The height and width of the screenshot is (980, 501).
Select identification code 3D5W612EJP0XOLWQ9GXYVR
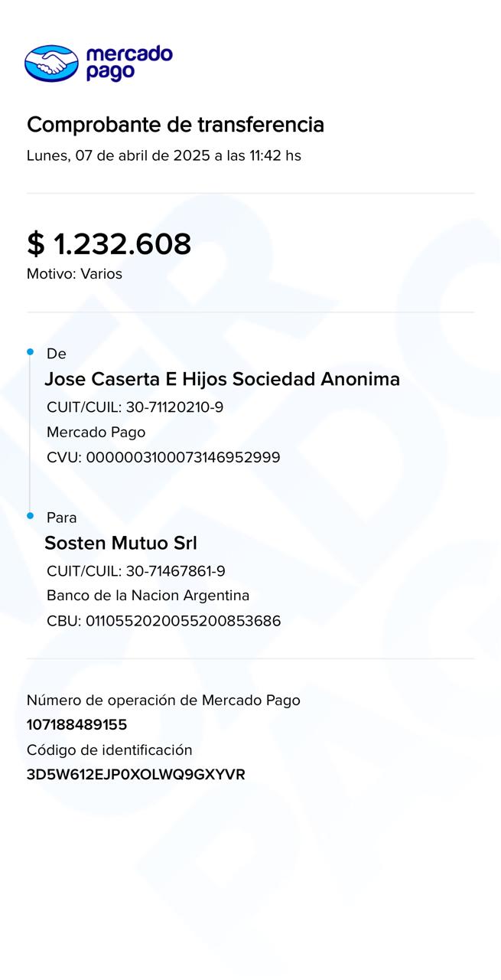point(135,774)
